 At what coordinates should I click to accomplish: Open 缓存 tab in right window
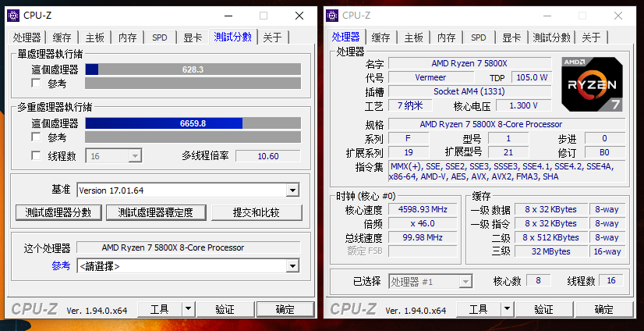380,37
